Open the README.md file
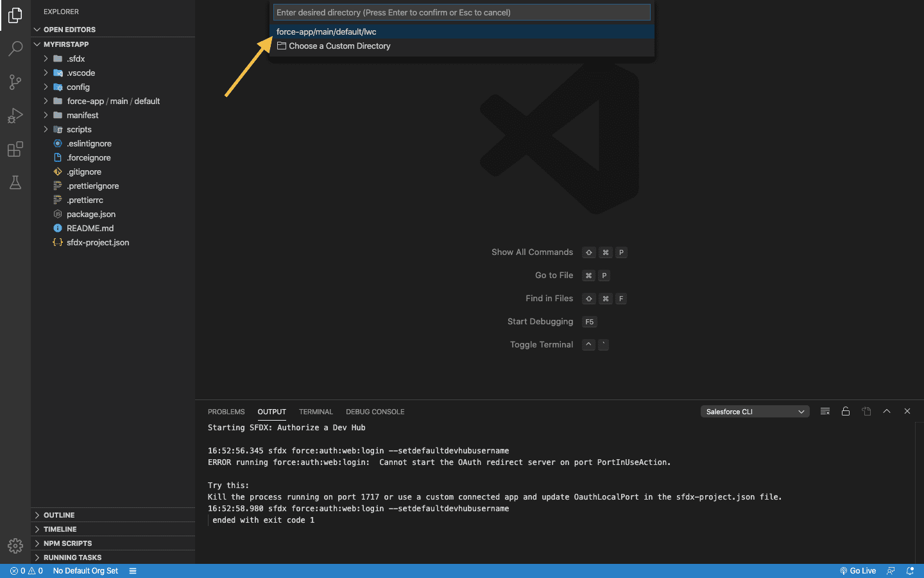 113,228
